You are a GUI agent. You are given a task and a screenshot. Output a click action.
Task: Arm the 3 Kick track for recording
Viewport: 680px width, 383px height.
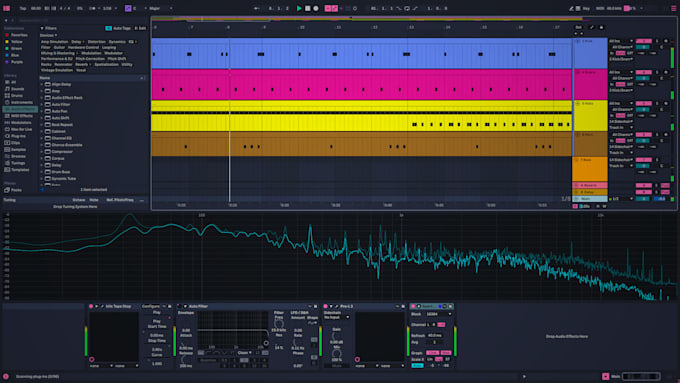click(666, 41)
